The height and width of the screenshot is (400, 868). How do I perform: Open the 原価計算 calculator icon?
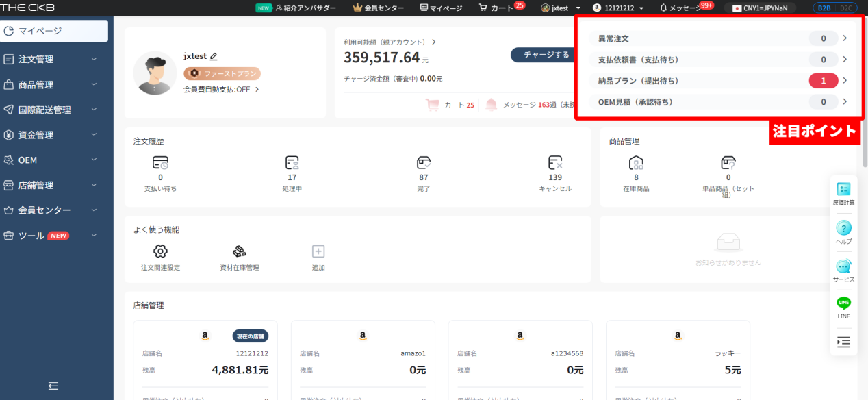point(843,190)
